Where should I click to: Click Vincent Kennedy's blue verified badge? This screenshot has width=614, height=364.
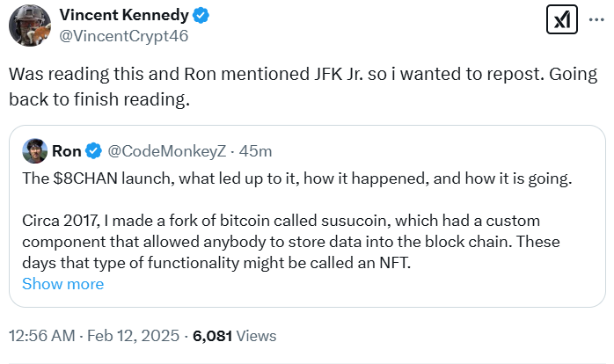coord(201,15)
